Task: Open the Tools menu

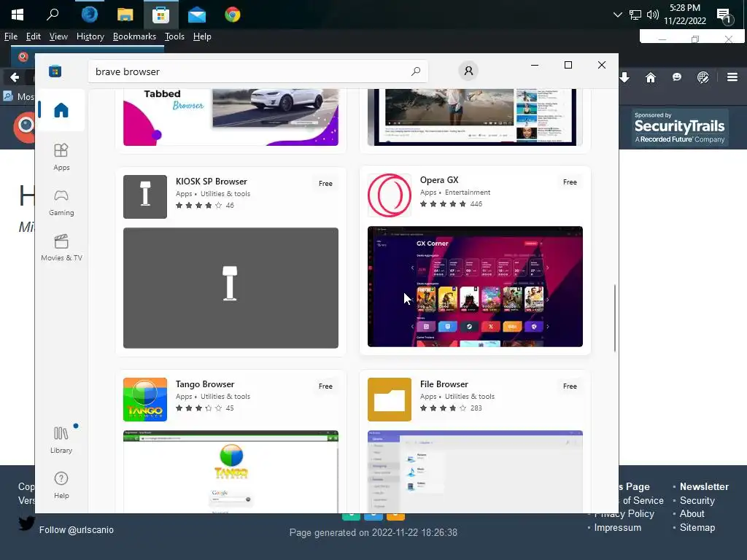Action: pos(174,36)
